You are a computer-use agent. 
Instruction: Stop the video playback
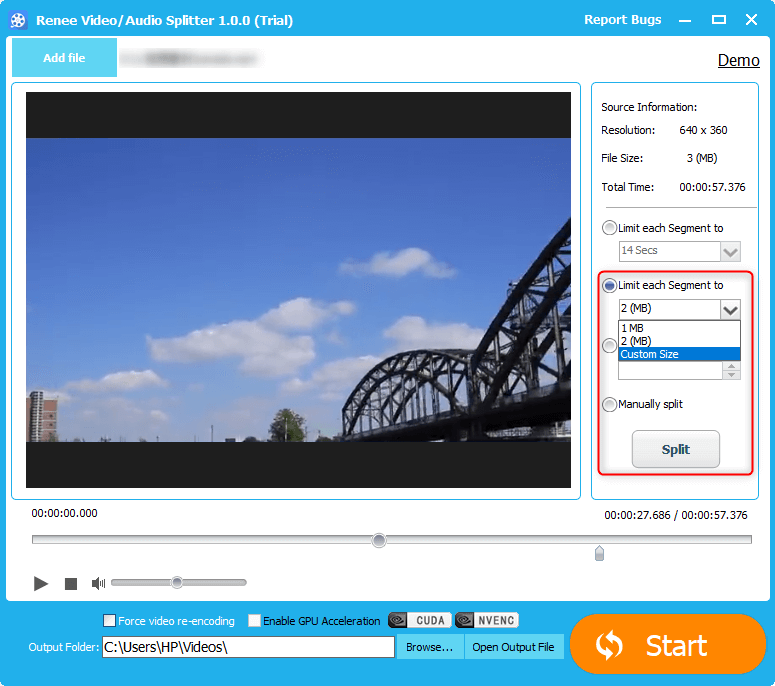71,583
